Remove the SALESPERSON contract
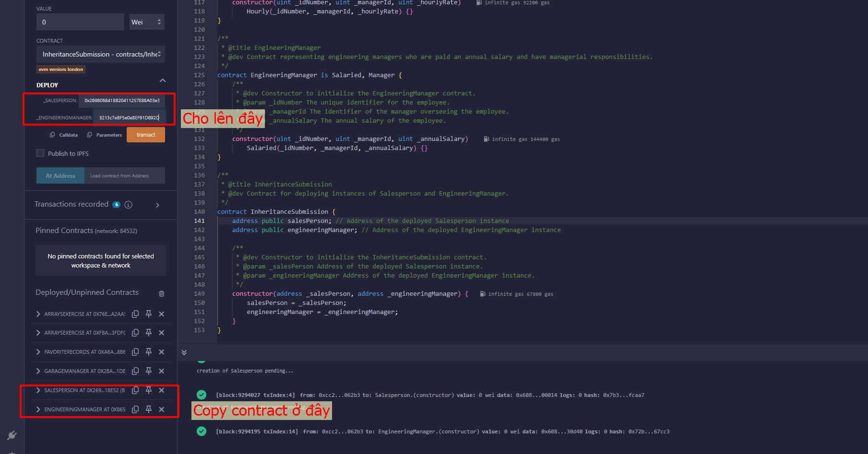This screenshot has width=868, height=454. (x=162, y=390)
